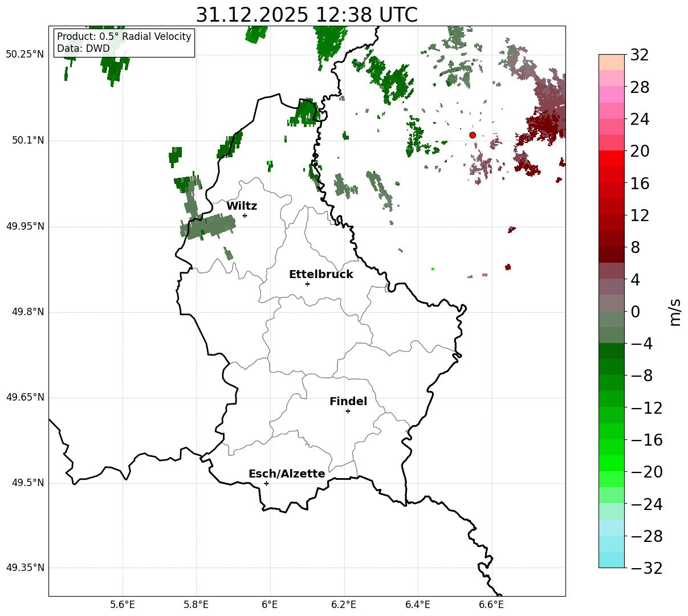The image size is (688, 616).
Task: Click the −24 colorbar tick label
Action: point(646,504)
